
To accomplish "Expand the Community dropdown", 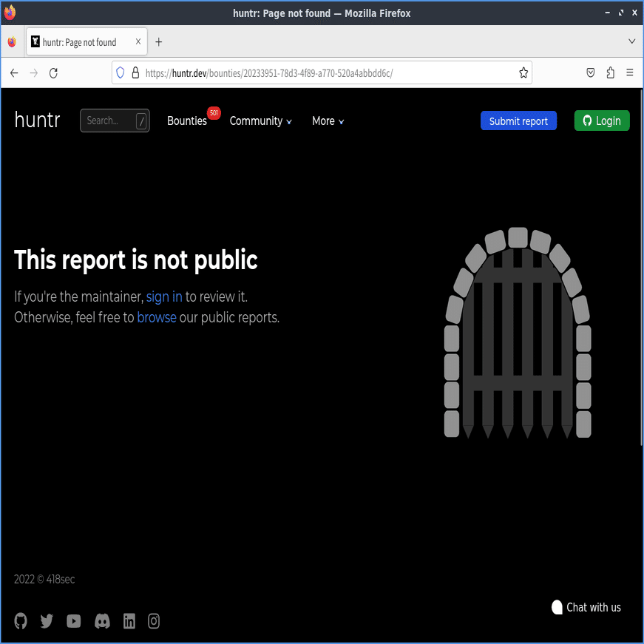I will click(x=261, y=121).
